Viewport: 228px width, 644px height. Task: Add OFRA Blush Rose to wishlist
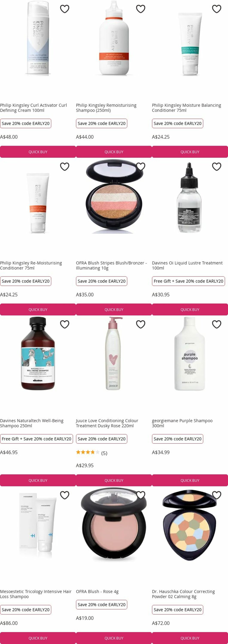tap(140, 495)
